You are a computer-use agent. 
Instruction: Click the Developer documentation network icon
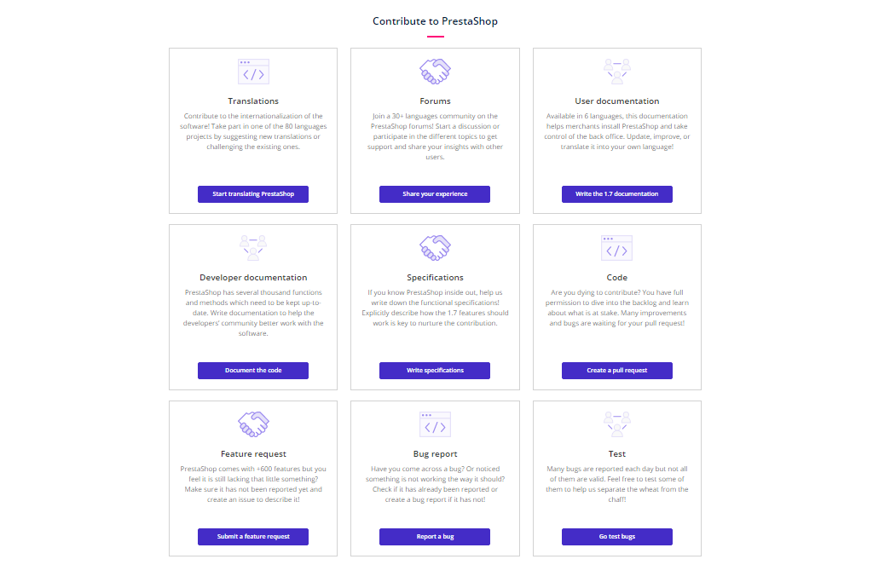coord(252,247)
